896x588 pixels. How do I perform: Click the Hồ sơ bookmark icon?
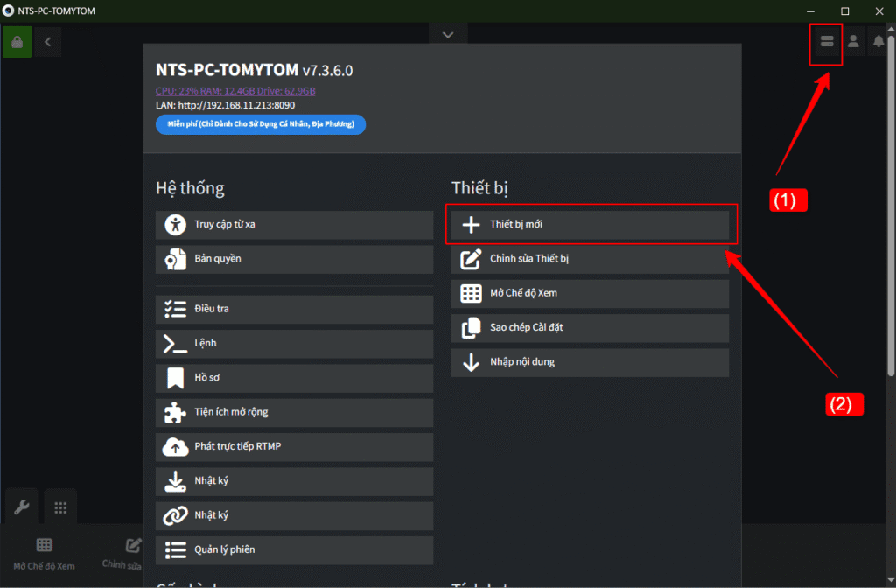[x=173, y=378]
